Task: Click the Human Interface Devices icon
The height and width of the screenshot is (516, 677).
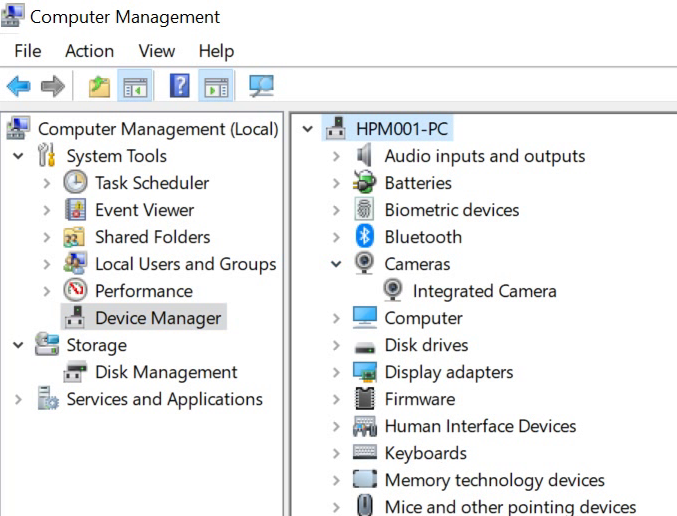Action: [x=365, y=426]
